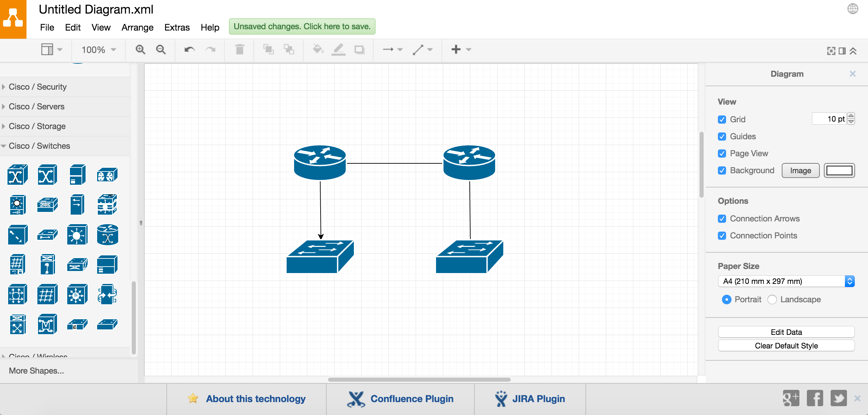Click the Unsaved changes save button
Viewport: 868px width, 415px height.
302,26
